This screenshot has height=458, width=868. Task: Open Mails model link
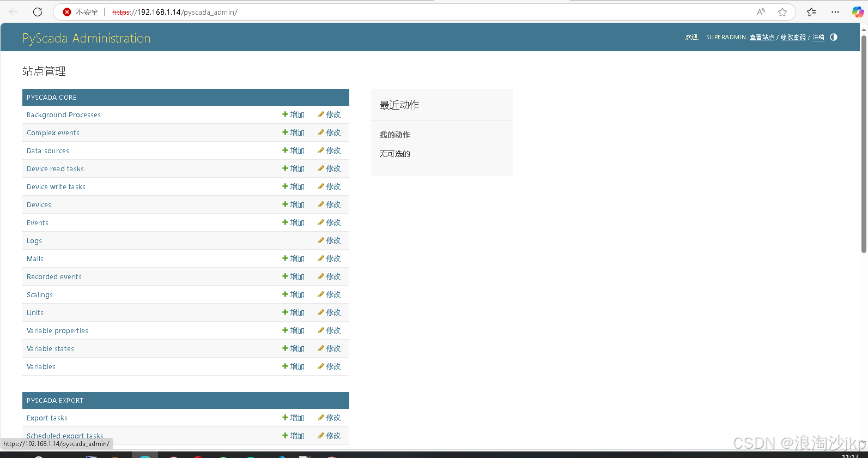pyautogui.click(x=35, y=258)
